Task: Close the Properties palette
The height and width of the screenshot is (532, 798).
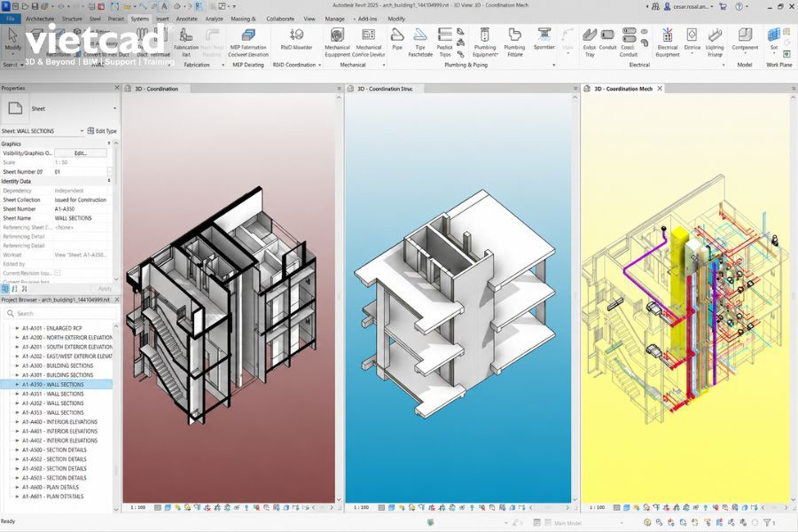Action: (x=116, y=88)
